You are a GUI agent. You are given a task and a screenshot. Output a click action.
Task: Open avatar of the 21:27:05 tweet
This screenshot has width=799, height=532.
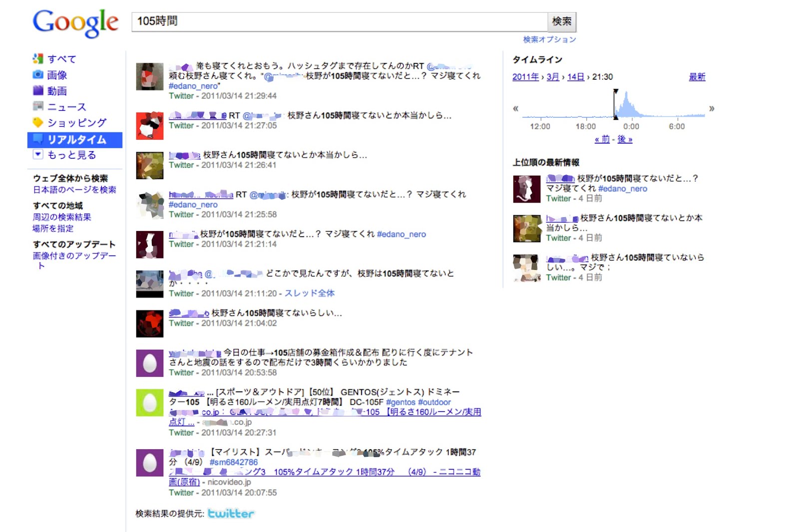(150, 126)
